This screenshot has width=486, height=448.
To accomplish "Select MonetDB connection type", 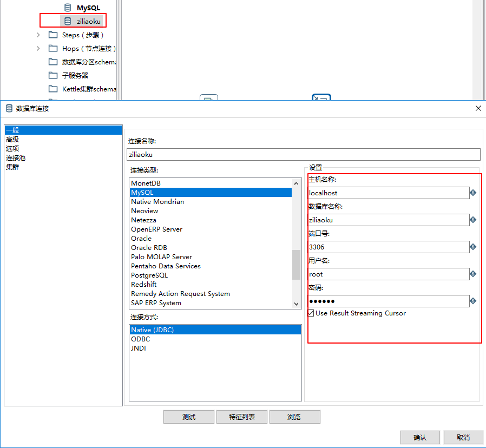I will point(211,183).
